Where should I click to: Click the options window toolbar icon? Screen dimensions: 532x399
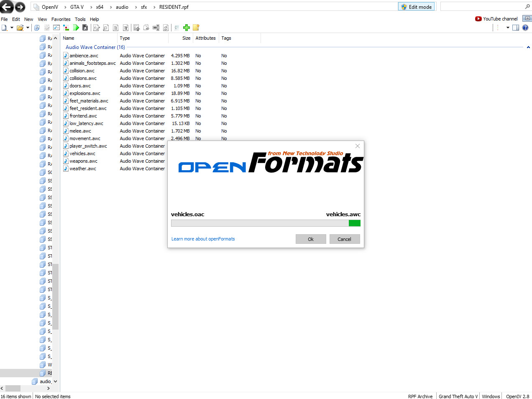56,28
